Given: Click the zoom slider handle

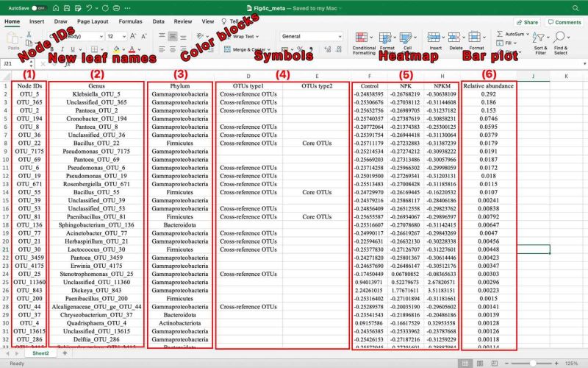Looking at the screenshot, I should click(x=532, y=363).
